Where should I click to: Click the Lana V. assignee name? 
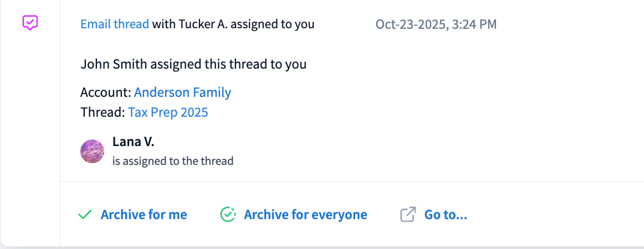tap(133, 142)
